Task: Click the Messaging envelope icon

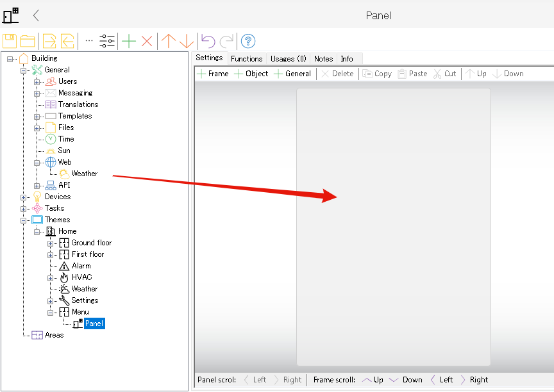Action: [x=51, y=93]
